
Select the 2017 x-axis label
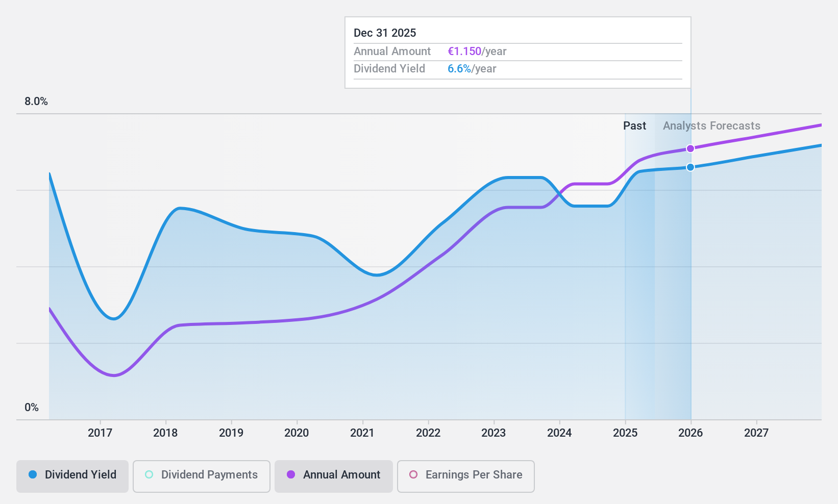(100, 433)
